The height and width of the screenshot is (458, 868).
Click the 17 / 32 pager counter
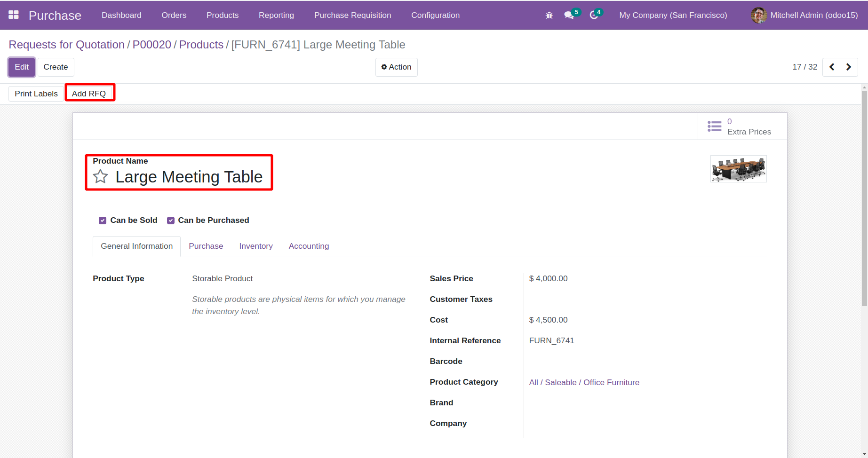tap(804, 67)
